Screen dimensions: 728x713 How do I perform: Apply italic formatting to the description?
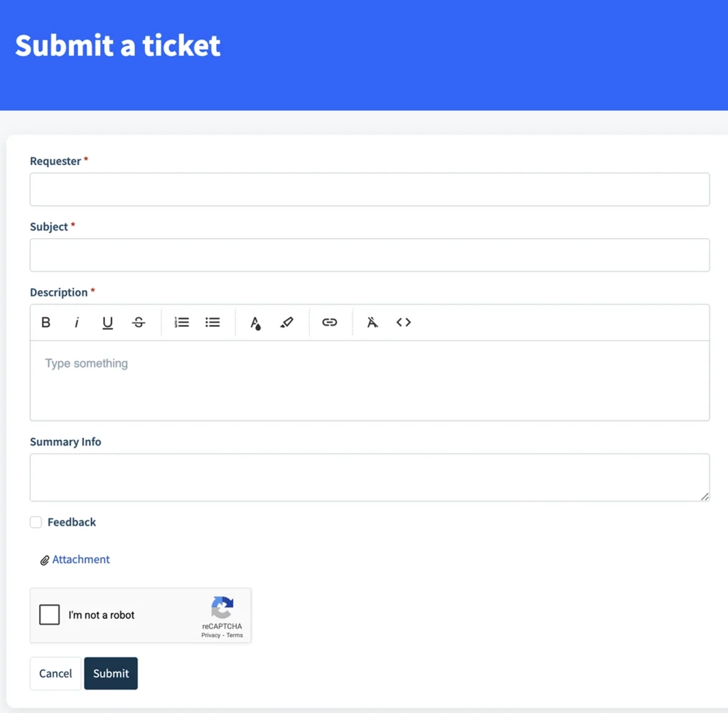tap(77, 322)
